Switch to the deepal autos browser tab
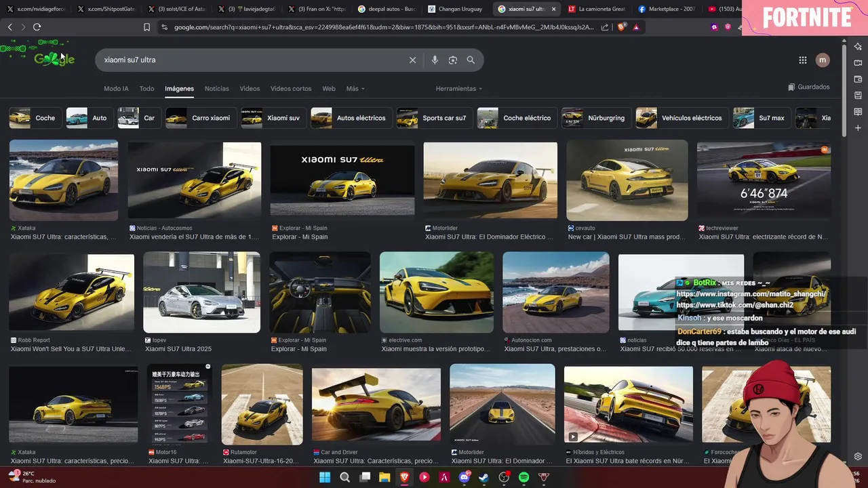This screenshot has height=488, width=868. tap(387, 9)
